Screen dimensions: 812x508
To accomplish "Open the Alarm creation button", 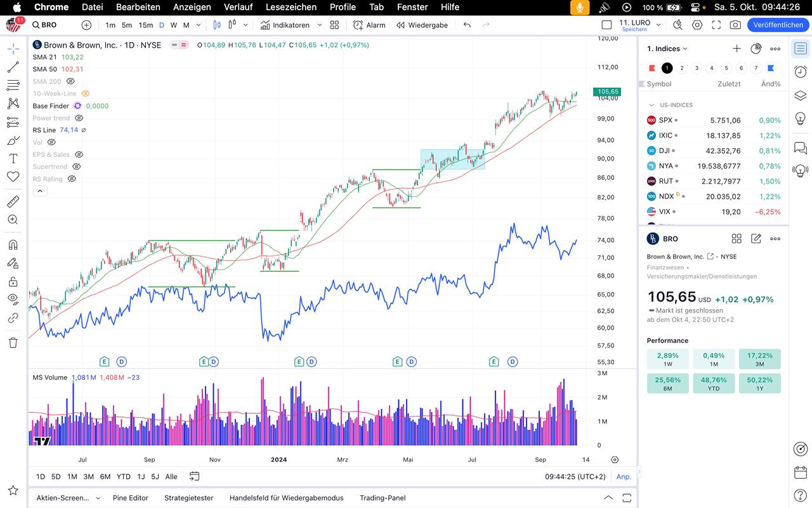I will coord(369,25).
